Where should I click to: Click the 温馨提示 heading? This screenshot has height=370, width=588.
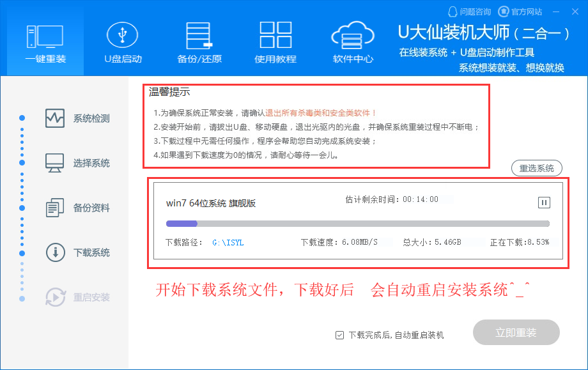(169, 92)
